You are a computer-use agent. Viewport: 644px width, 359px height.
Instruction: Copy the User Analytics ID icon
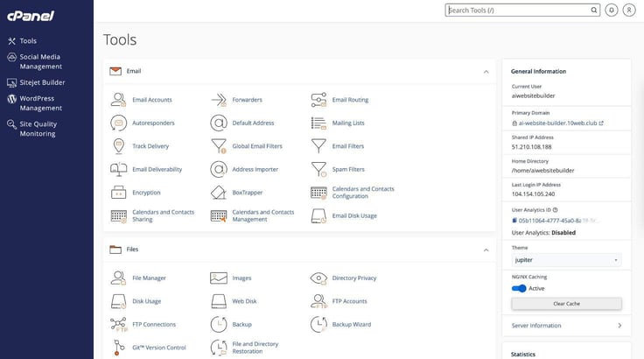[514, 221]
